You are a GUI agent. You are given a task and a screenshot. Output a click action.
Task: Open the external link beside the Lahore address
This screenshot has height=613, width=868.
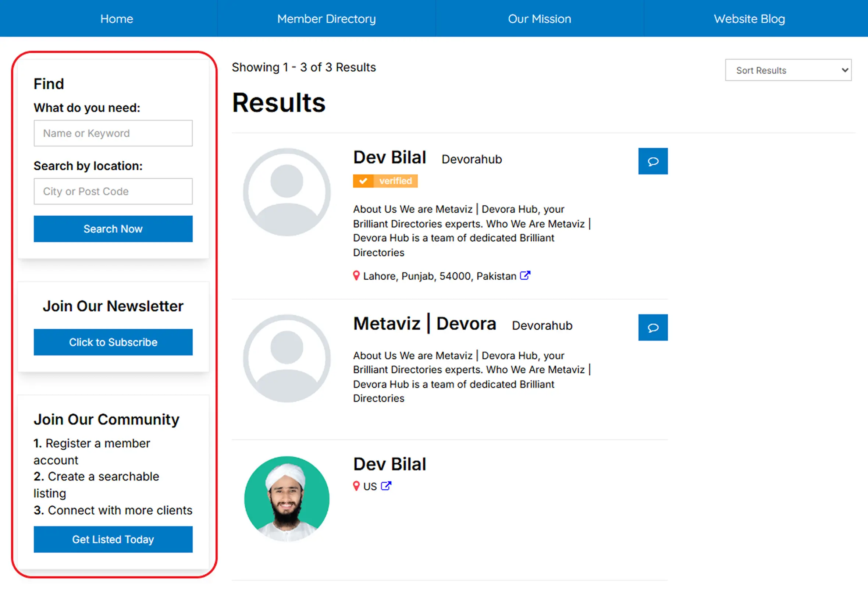[x=525, y=276]
